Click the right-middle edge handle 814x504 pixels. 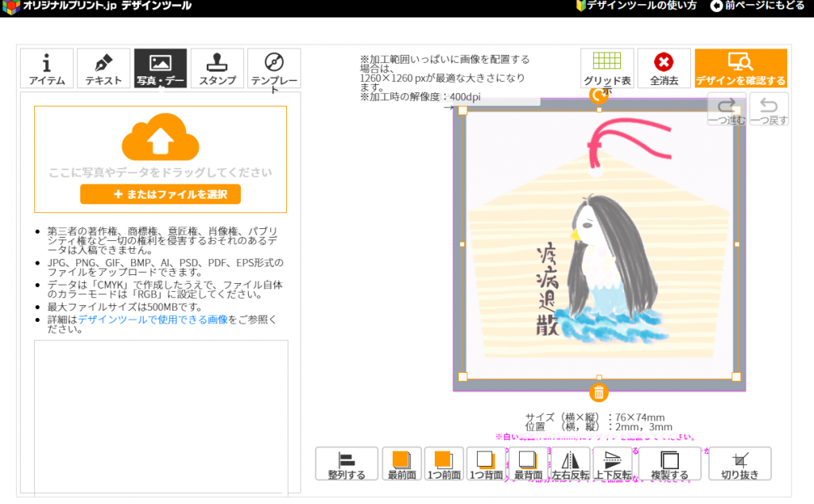click(x=737, y=244)
